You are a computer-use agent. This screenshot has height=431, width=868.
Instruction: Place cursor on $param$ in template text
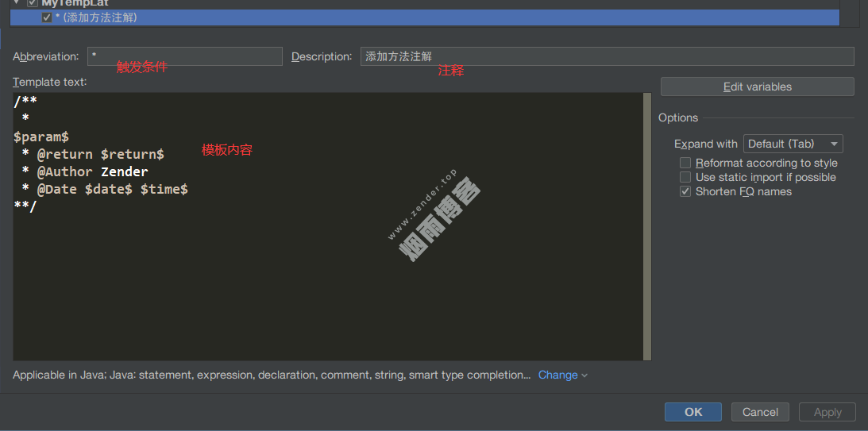(41, 137)
